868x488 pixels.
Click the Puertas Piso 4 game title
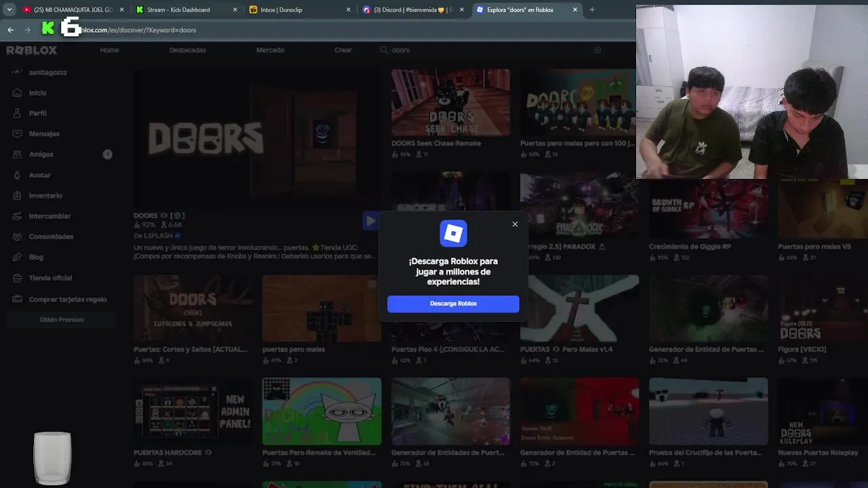coord(448,350)
